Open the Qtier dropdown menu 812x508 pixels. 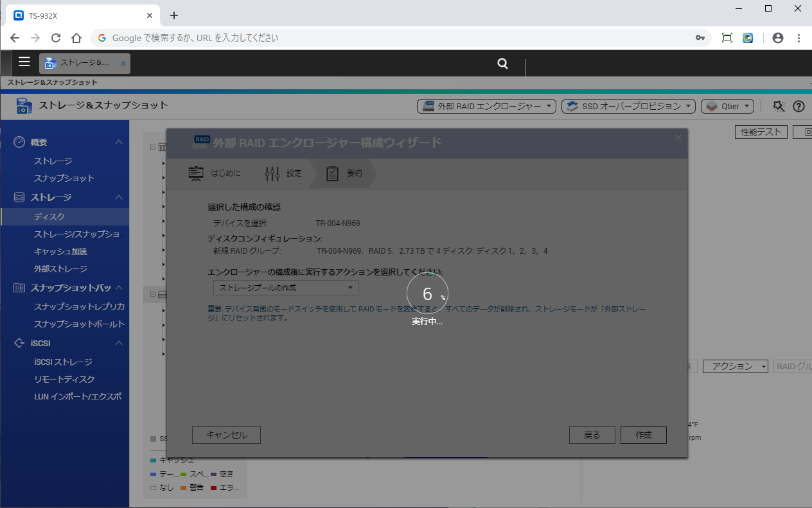coord(727,107)
